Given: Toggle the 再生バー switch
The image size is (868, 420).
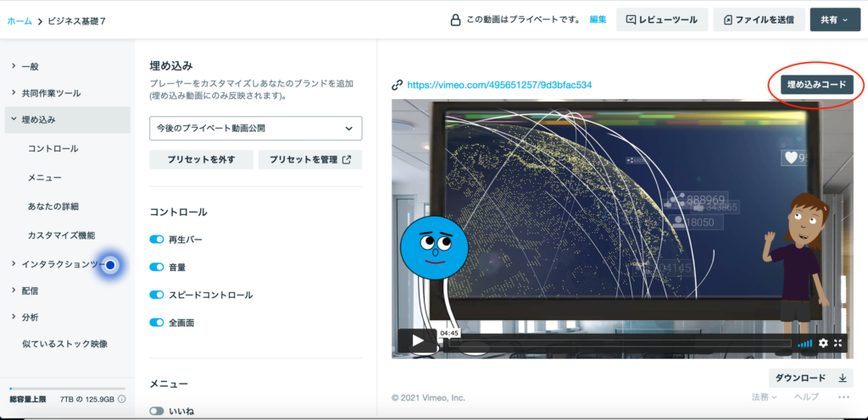Looking at the screenshot, I should pyautogui.click(x=157, y=240).
